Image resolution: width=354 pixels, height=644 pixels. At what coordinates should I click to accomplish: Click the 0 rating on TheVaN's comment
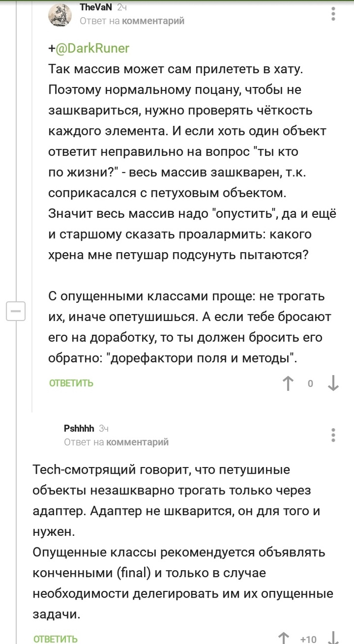click(311, 384)
